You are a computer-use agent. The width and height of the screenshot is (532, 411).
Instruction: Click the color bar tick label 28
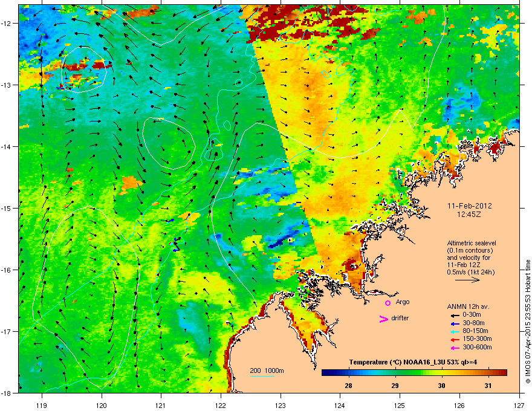348,386
